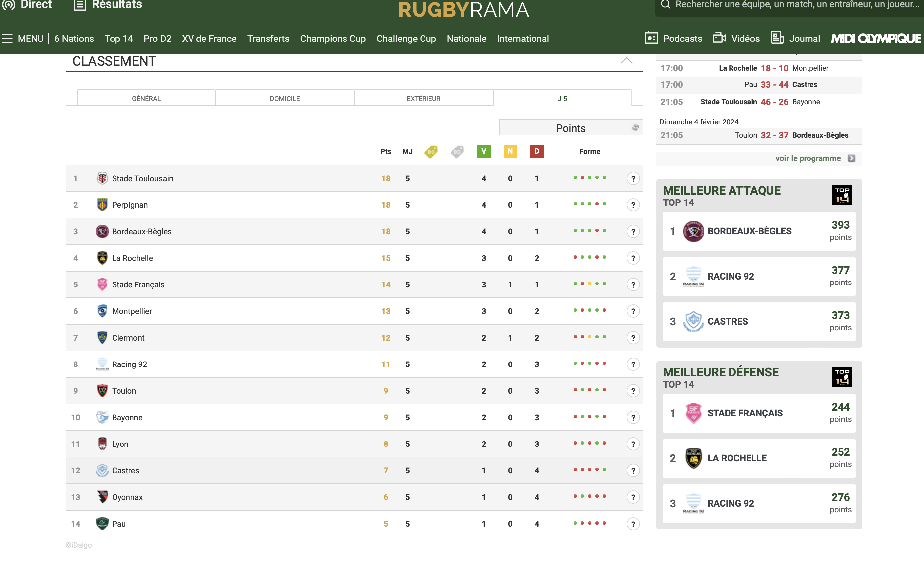The height and width of the screenshot is (567, 924).
Task: Open the Podcasts section
Action: pos(683,38)
